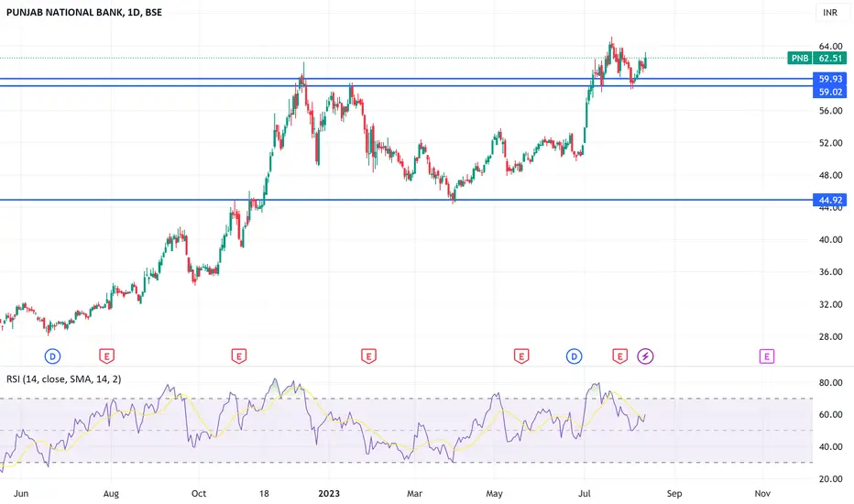The image size is (854, 504).
Task: Click the 64.00 price axis label
Action: [830, 47]
